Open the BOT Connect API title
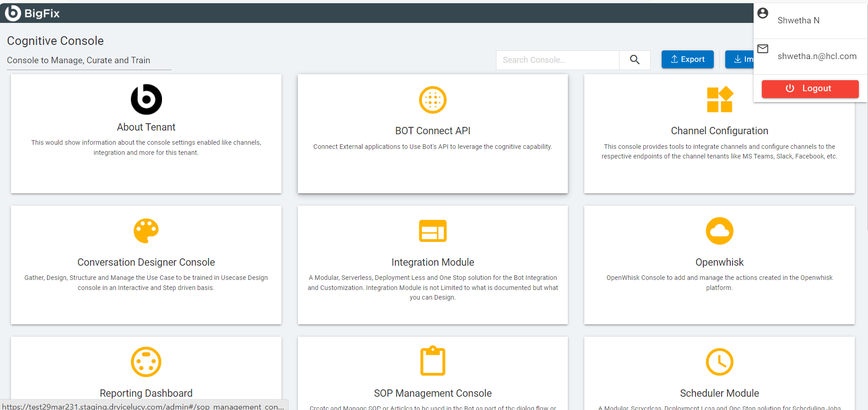 [433, 131]
